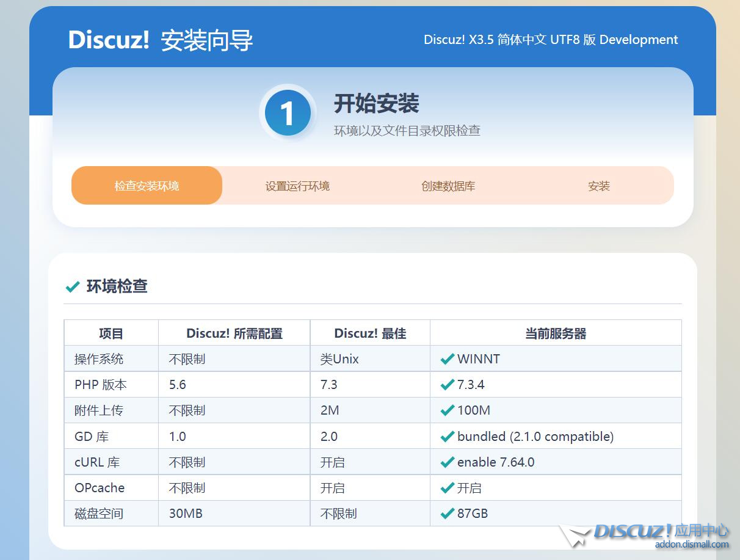Click the 磁盘空间 row label

(x=99, y=514)
